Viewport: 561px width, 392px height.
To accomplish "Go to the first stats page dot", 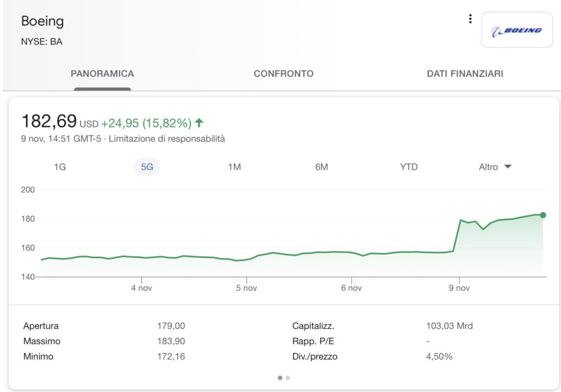I will point(280,378).
